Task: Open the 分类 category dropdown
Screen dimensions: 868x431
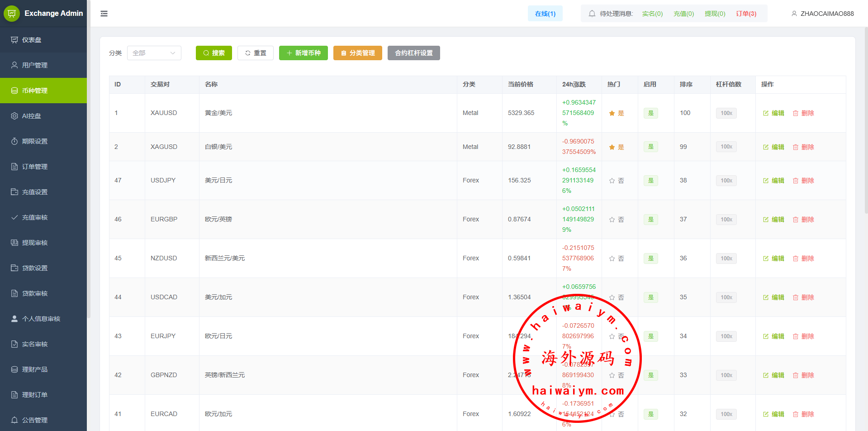Action: [154, 53]
